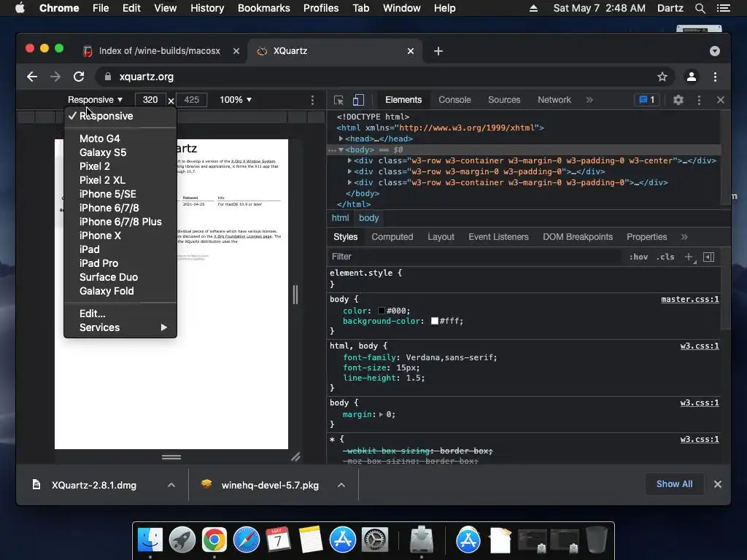Choose iPad Pro from device list
747x560 pixels.
point(120,263)
